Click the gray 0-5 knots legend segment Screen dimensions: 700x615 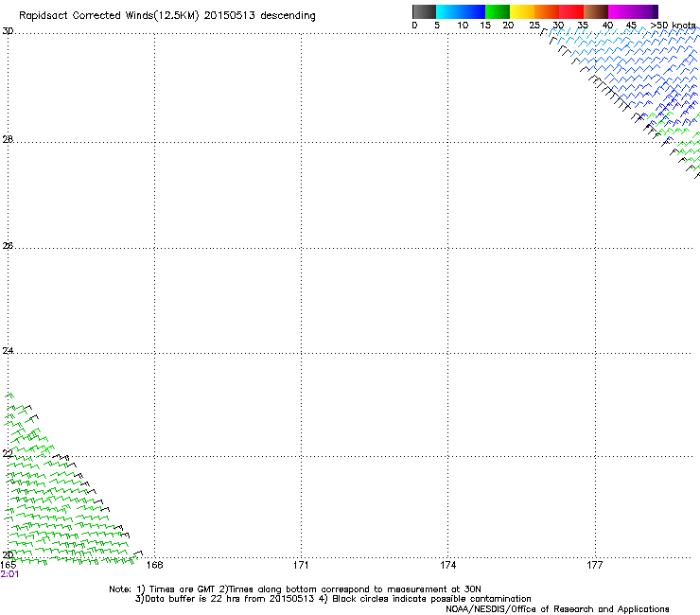[424, 11]
